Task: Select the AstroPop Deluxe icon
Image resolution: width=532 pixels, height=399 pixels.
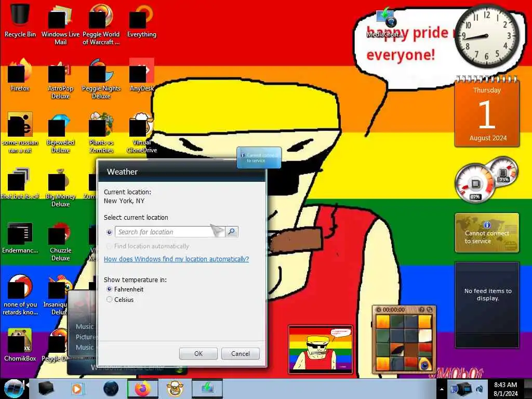Action: (60, 79)
